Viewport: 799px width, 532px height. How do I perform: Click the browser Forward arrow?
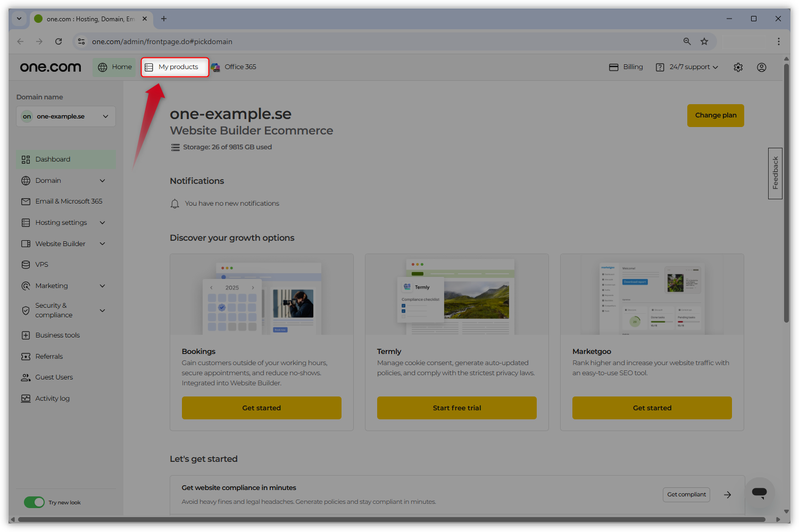39,41
